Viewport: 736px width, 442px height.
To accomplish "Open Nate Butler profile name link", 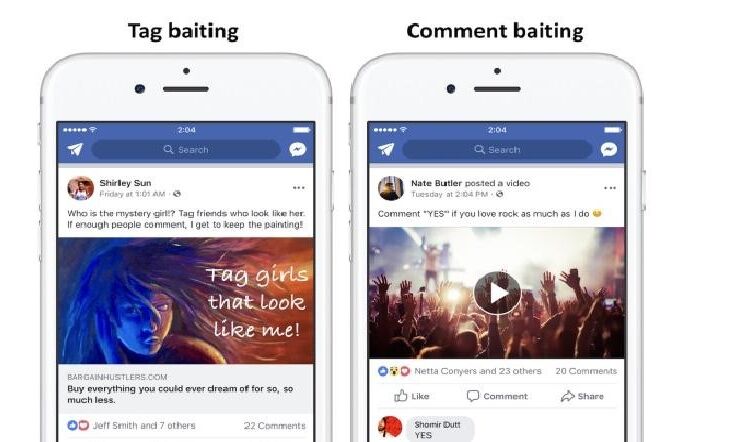I will click(x=436, y=183).
